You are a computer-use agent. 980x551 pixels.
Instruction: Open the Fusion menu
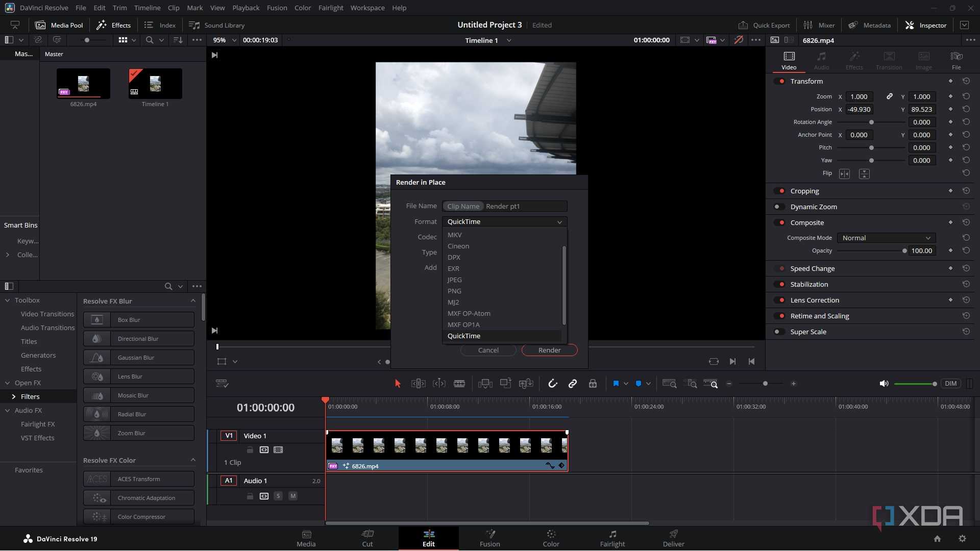[x=277, y=8]
